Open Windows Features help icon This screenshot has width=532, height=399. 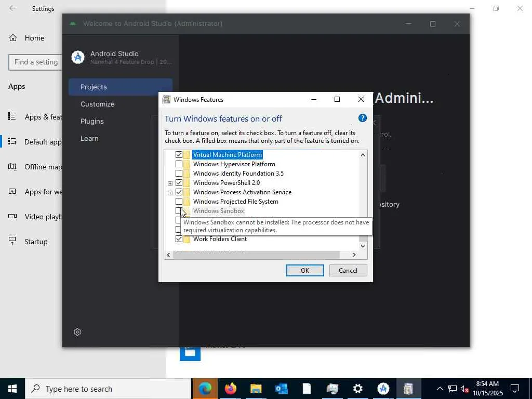[362, 118]
